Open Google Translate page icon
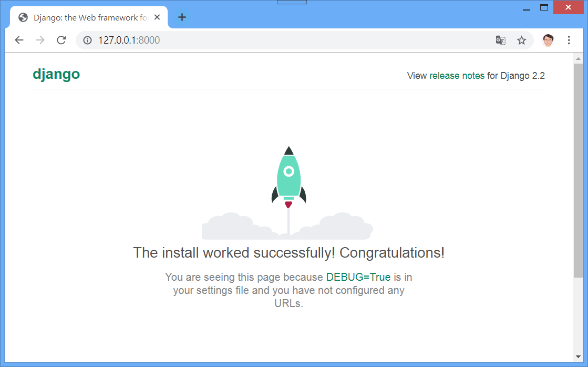 500,40
